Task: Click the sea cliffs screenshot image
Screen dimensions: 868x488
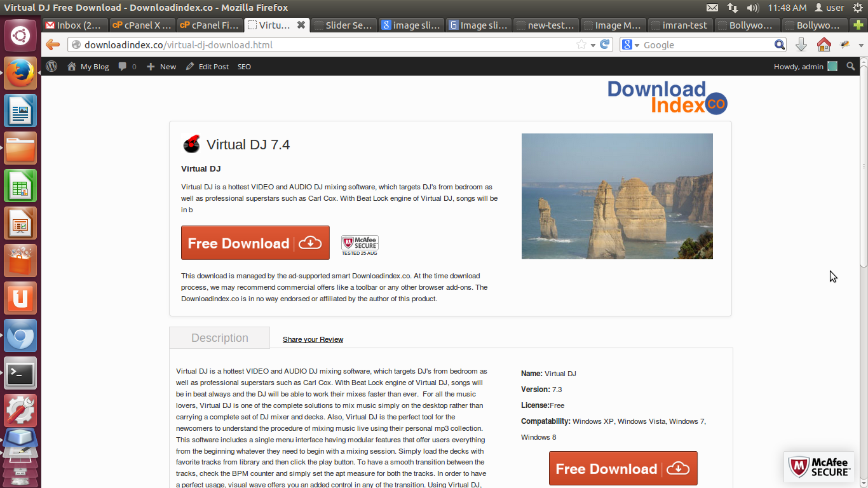Action: pyautogui.click(x=617, y=196)
